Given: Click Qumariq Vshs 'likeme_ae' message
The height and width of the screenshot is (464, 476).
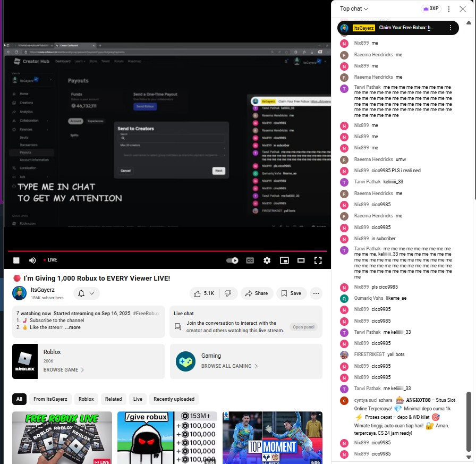Looking at the screenshot, I should 396,298.
